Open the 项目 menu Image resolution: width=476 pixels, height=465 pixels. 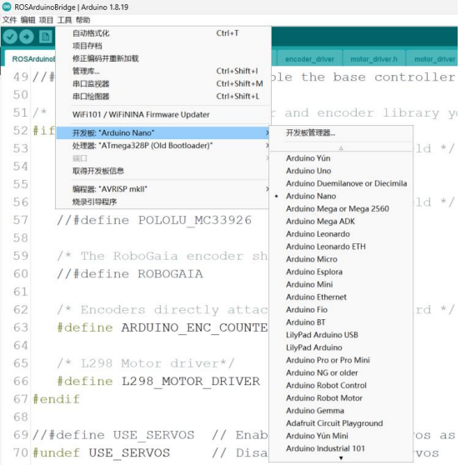pos(46,20)
